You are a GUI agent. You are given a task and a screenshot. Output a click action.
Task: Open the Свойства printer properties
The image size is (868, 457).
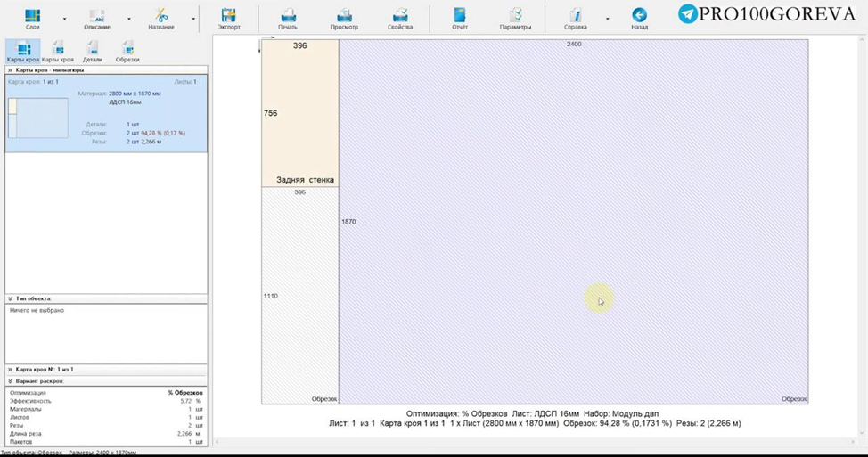399,18
